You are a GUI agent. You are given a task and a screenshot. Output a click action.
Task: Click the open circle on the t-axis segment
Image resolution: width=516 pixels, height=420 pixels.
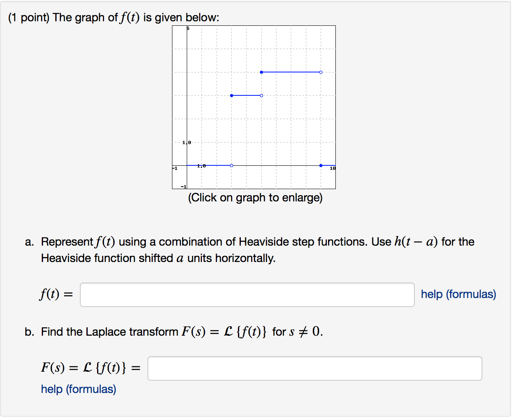pyautogui.click(x=231, y=165)
